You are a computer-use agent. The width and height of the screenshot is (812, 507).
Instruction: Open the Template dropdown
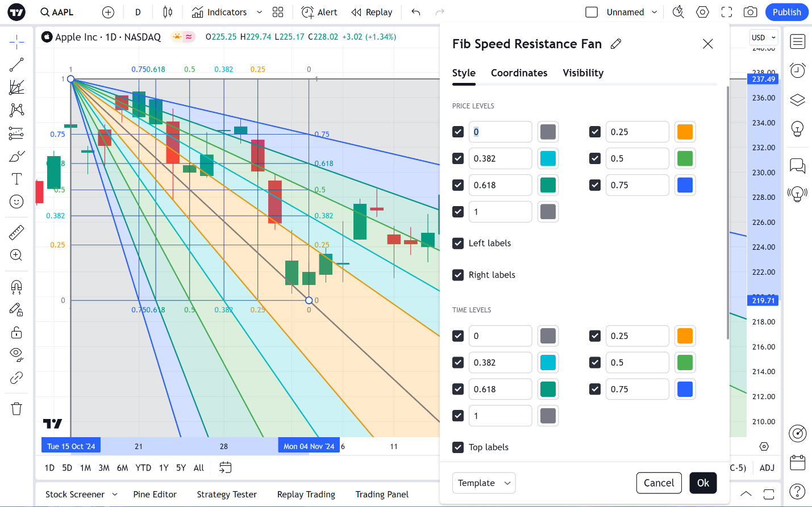click(x=484, y=483)
